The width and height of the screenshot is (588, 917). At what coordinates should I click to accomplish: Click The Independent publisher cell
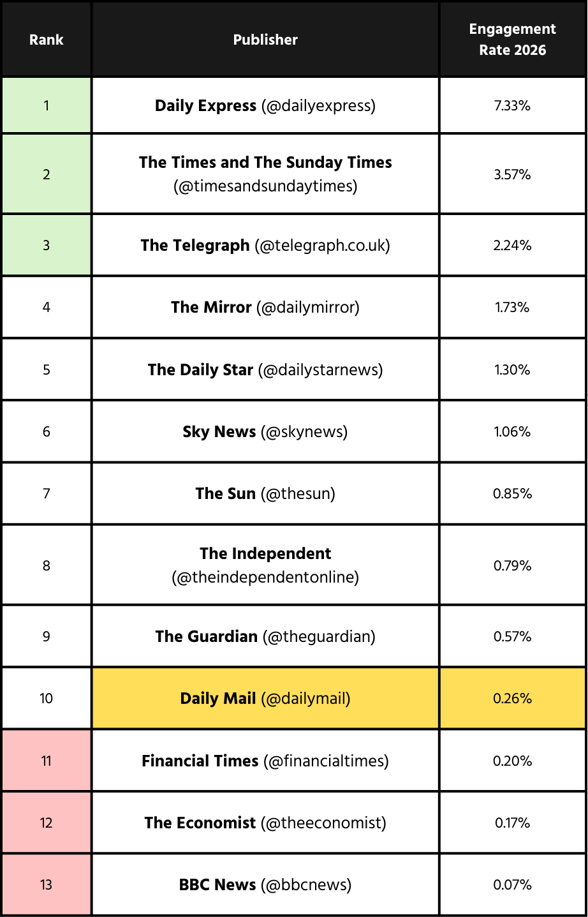point(265,565)
